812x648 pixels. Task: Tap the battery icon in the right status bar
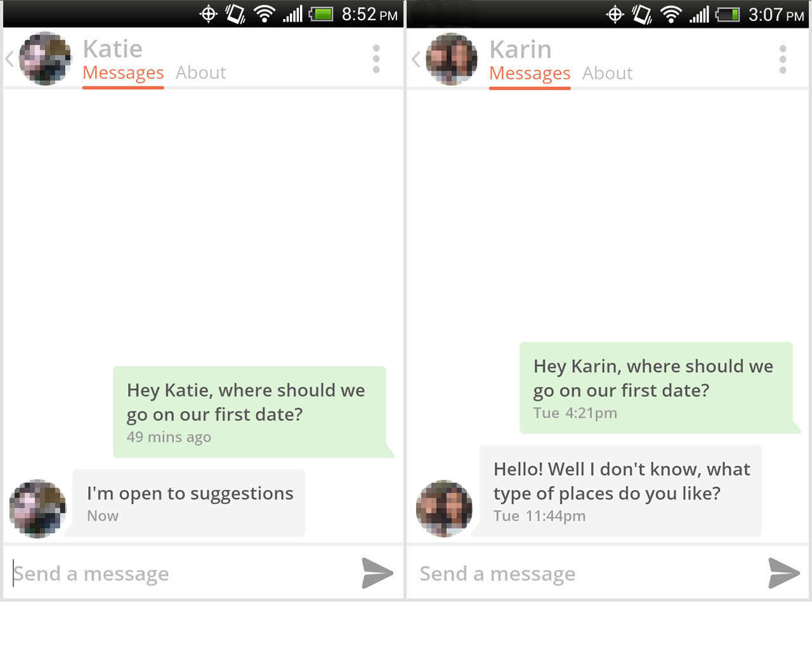(x=728, y=14)
